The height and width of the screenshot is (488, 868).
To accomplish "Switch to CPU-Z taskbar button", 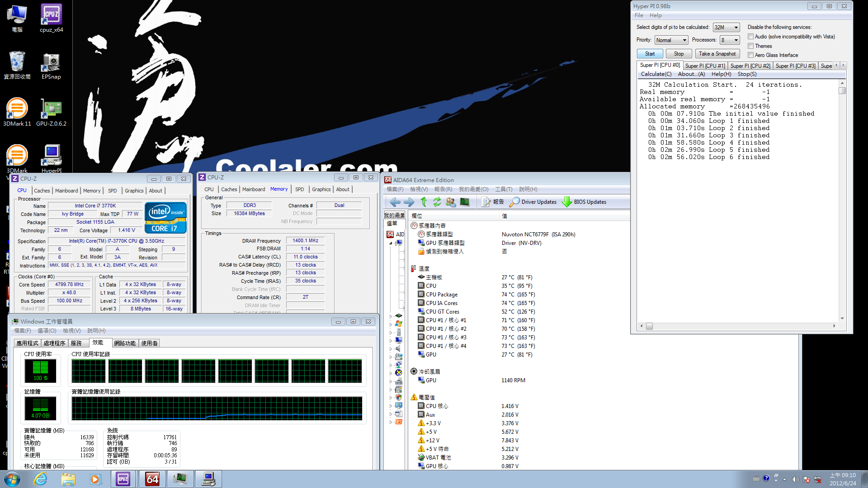I will [123, 479].
